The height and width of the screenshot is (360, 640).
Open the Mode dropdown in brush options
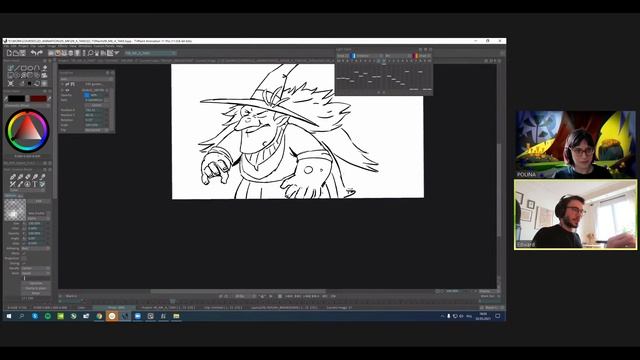coord(36,273)
